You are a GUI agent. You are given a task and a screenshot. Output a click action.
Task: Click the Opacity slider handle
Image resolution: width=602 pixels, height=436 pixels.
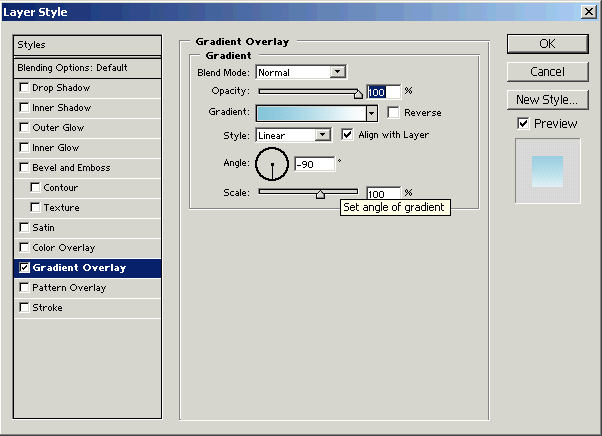tap(358, 94)
